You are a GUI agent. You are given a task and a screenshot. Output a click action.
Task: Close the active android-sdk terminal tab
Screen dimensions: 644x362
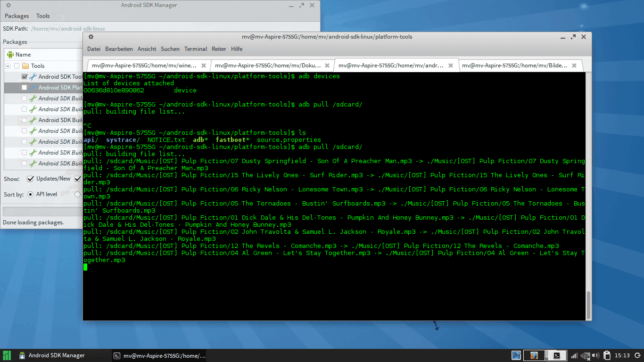[x=451, y=66]
